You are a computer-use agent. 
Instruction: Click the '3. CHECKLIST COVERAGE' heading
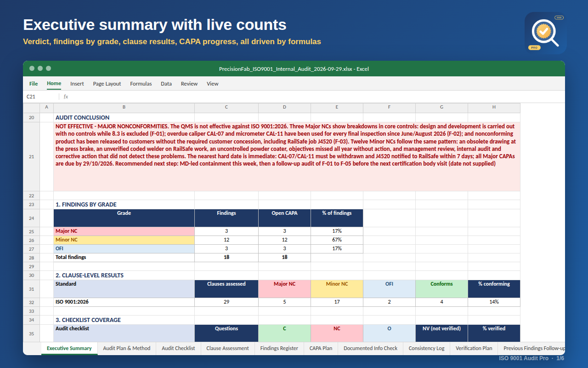point(124,320)
